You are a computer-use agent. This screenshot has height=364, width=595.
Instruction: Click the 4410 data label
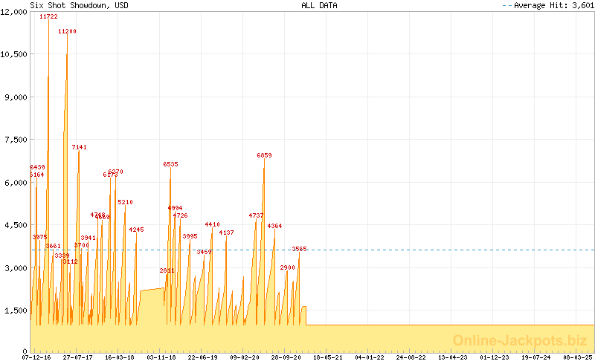[x=212, y=224]
